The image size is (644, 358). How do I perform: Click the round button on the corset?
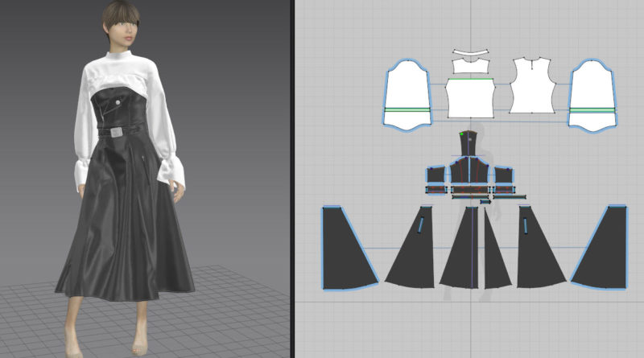coord(118,102)
